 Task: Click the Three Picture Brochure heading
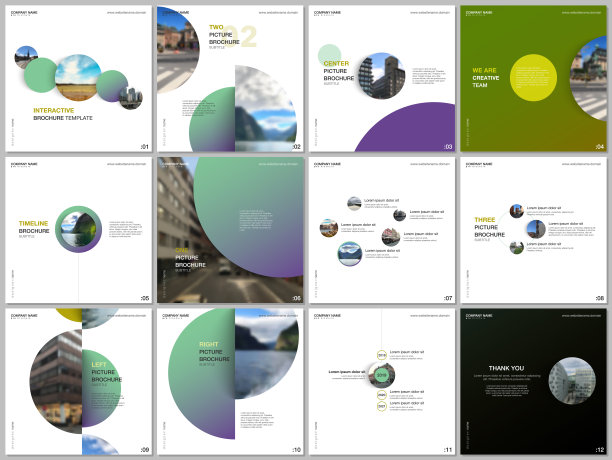tap(489, 227)
